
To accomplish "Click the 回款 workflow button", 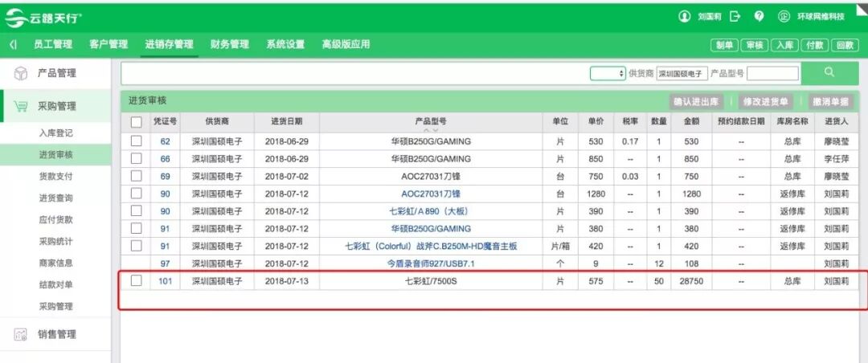I will 845,45.
